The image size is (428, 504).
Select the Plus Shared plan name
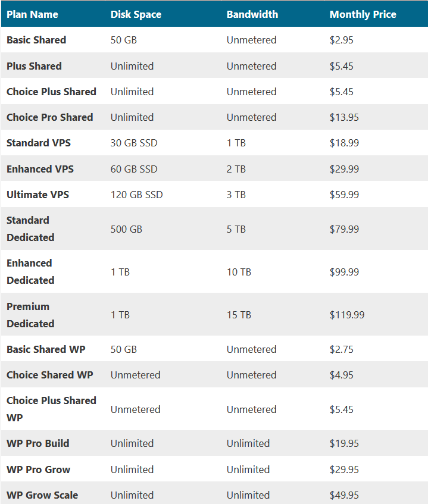pyautogui.click(x=34, y=66)
